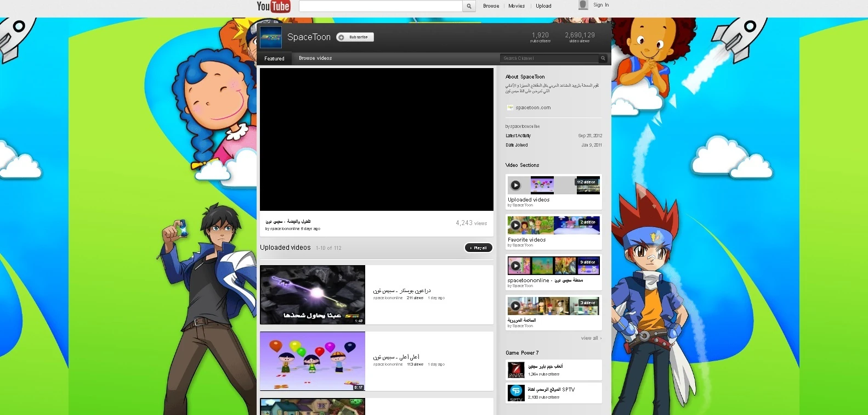Open Upload in the top navigation

tap(543, 6)
